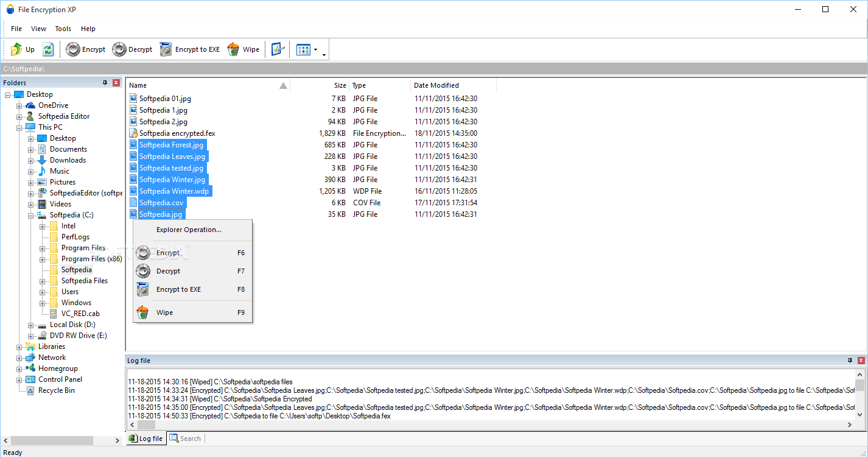868x458 pixels.
Task: Choose Decrypt F7 in the context menu
Action: (x=192, y=271)
